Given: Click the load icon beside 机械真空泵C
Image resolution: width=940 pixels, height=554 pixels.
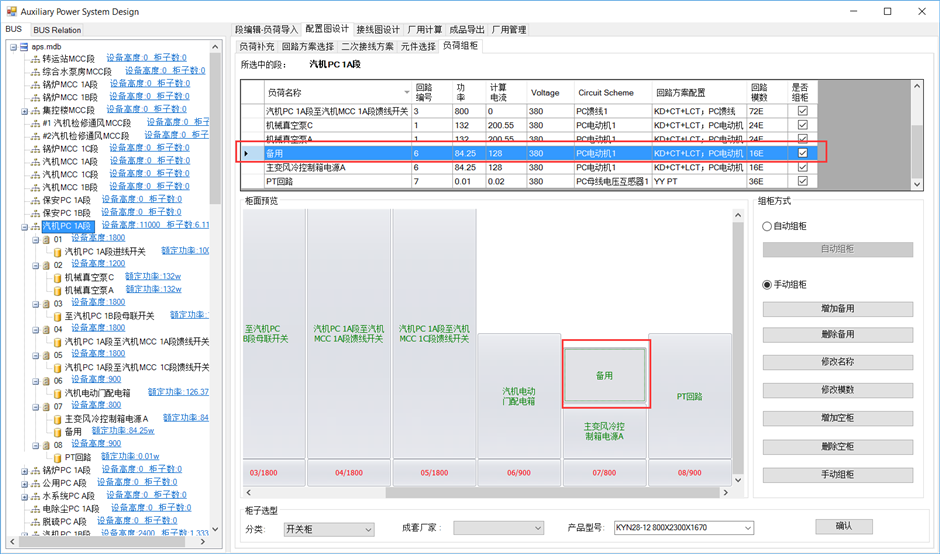Looking at the screenshot, I should [58, 278].
